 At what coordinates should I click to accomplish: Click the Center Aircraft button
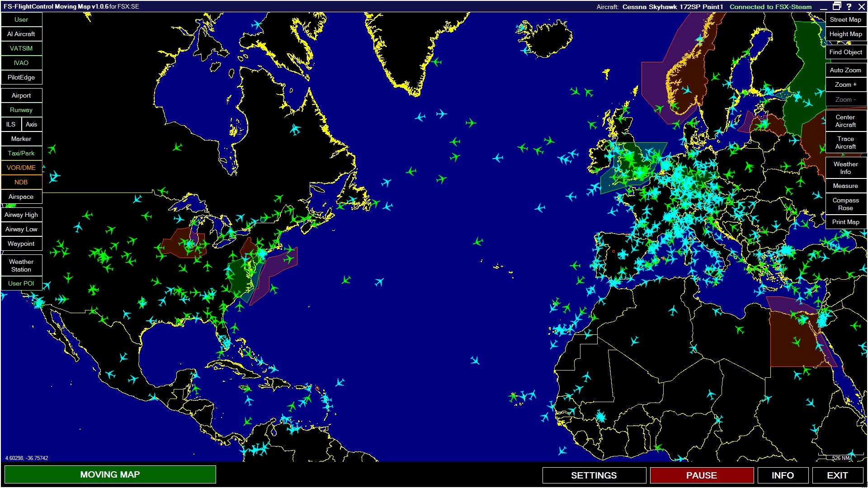[x=845, y=123]
